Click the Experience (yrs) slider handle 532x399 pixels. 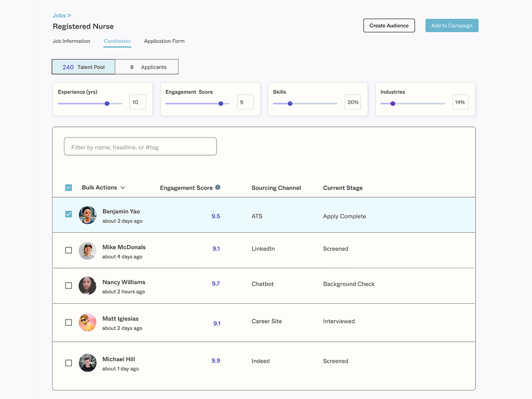point(107,104)
